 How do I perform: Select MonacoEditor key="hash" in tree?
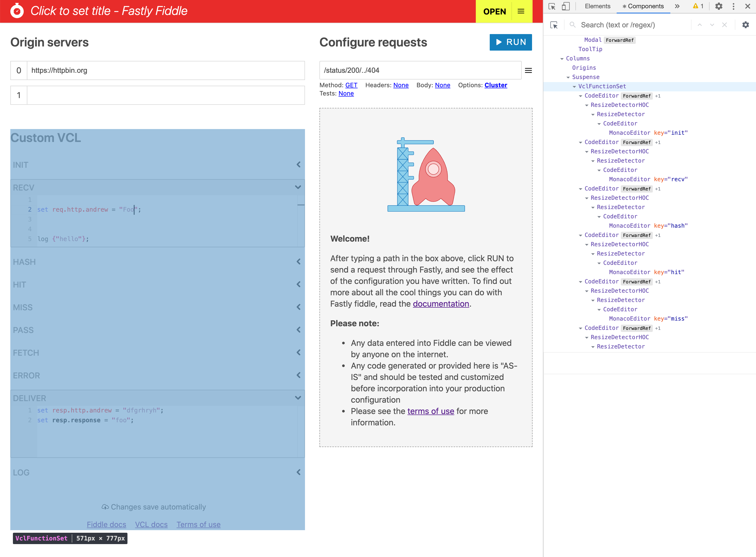pyautogui.click(x=648, y=226)
